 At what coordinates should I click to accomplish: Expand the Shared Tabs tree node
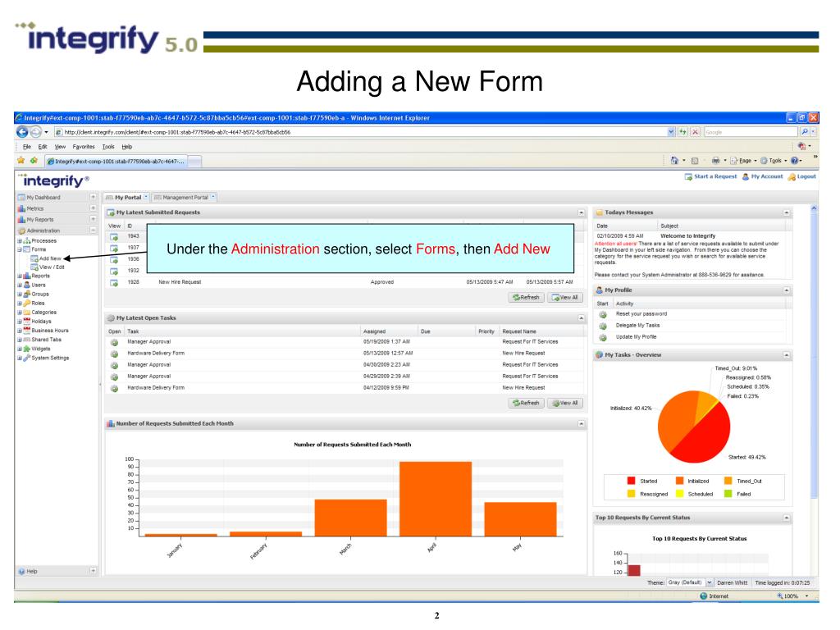click(20, 340)
